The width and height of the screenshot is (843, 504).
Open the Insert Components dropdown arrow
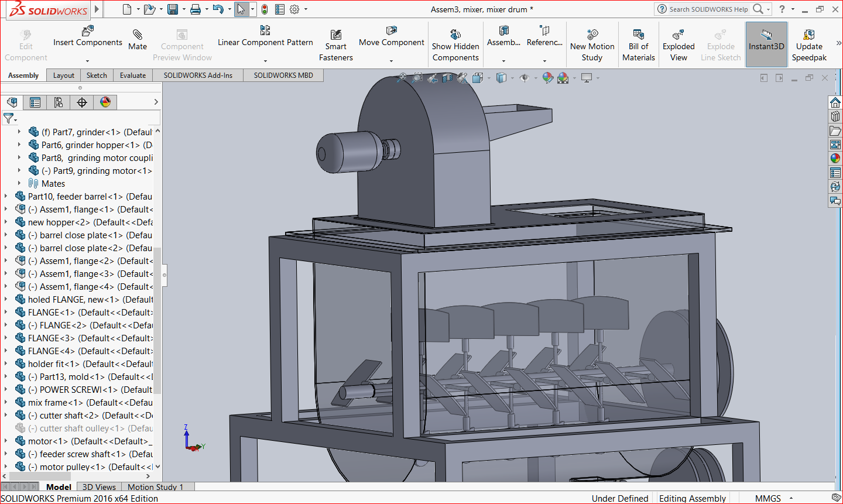(87, 61)
